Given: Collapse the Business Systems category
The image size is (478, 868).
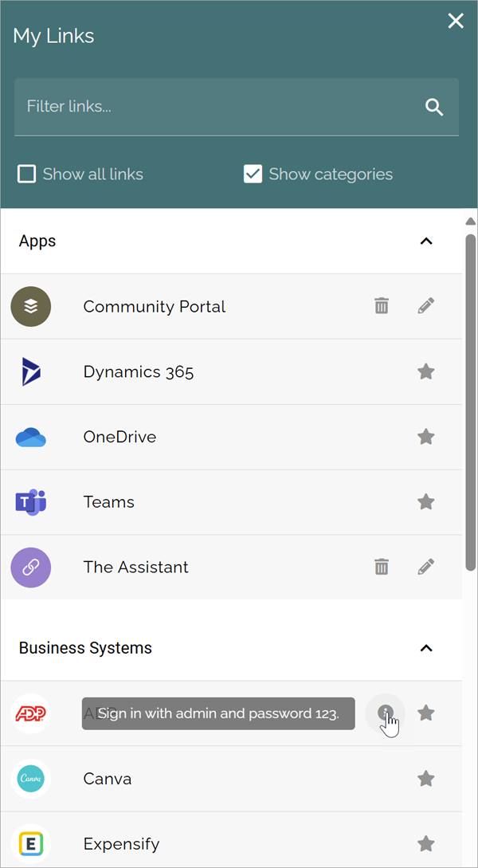Looking at the screenshot, I should (x=426, y=648).
